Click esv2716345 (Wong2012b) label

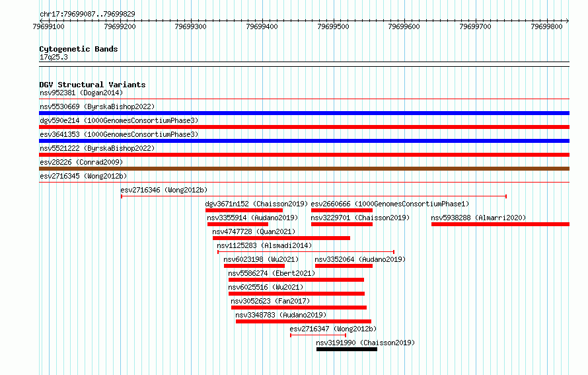tap(83, 176)
